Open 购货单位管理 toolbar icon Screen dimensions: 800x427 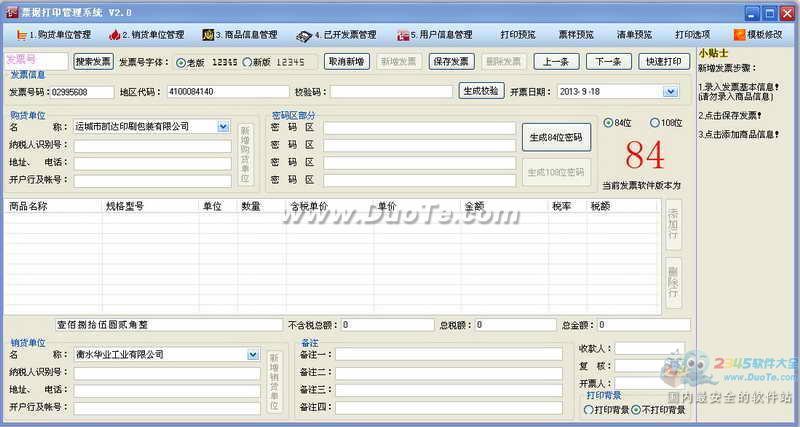pos(21,35)
